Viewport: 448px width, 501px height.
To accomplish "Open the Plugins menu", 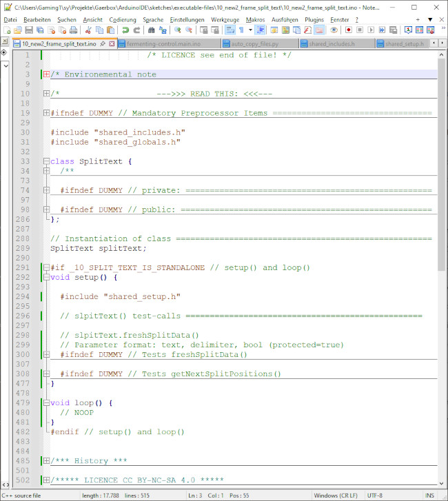I will coord(314,20).
